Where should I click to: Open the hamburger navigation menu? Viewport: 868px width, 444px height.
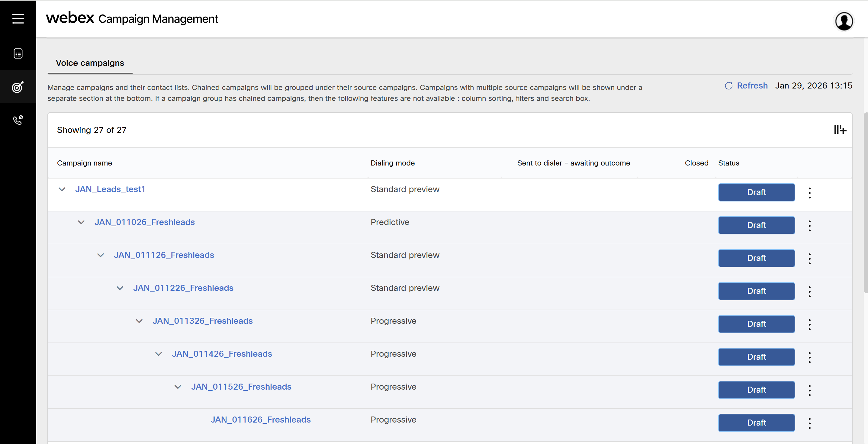tap(18, 18)
